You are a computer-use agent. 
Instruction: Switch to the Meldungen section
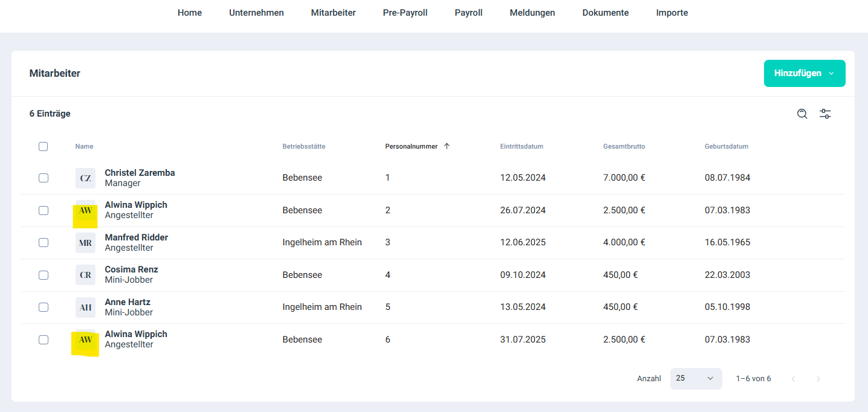532,13
